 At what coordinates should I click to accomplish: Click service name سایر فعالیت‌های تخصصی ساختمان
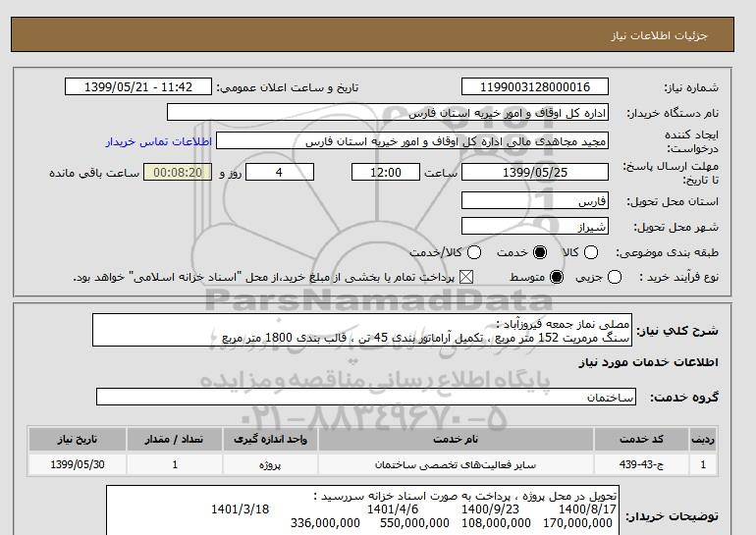pos(456,464)
